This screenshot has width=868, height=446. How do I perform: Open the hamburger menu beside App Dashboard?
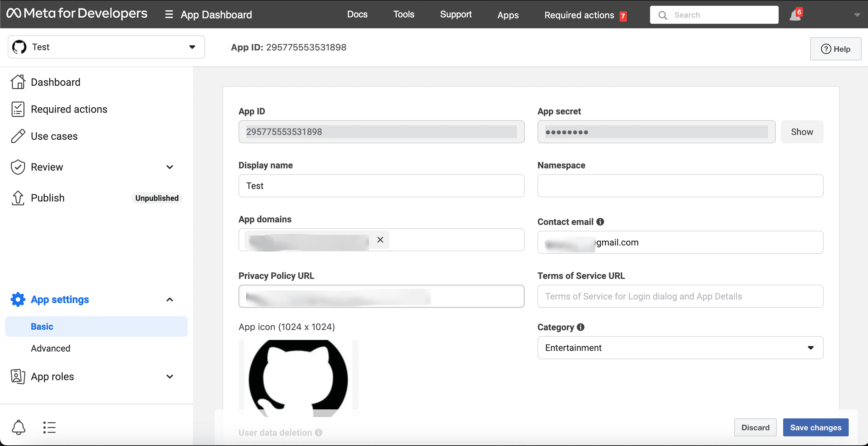[x=169, y=14]
